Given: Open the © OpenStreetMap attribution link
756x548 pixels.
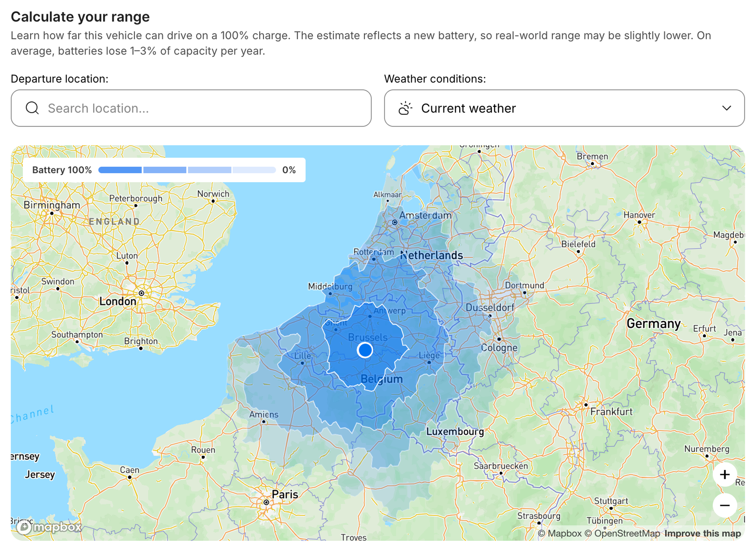Looking at the screenshot, I should [x=622, y=533].
